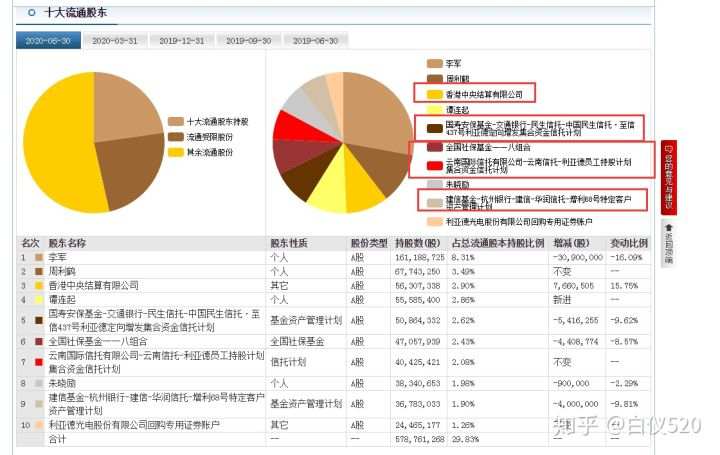
Task: Open the 云南国际信托有限公司 entry in table row 7
Action: [157, 362]
